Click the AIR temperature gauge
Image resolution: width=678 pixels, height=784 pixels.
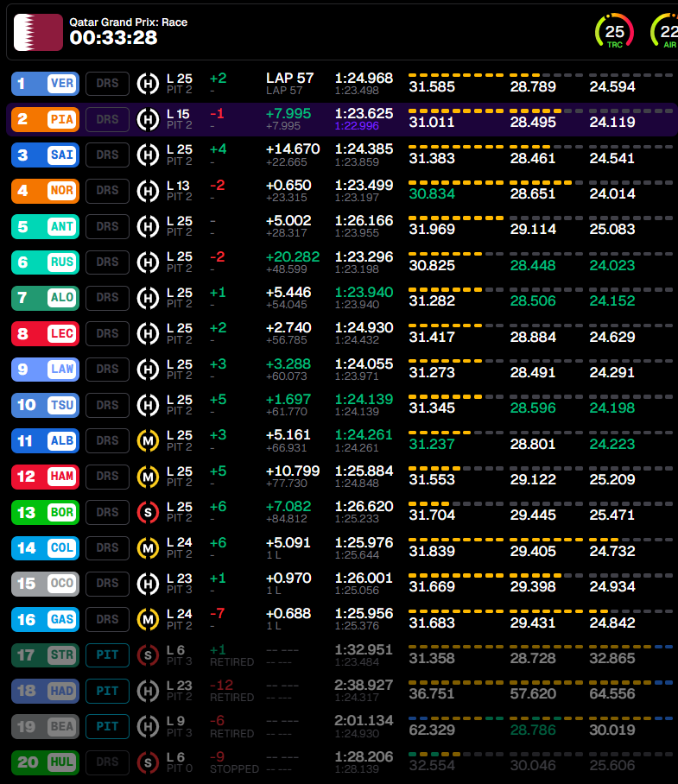tap(664, 33)
